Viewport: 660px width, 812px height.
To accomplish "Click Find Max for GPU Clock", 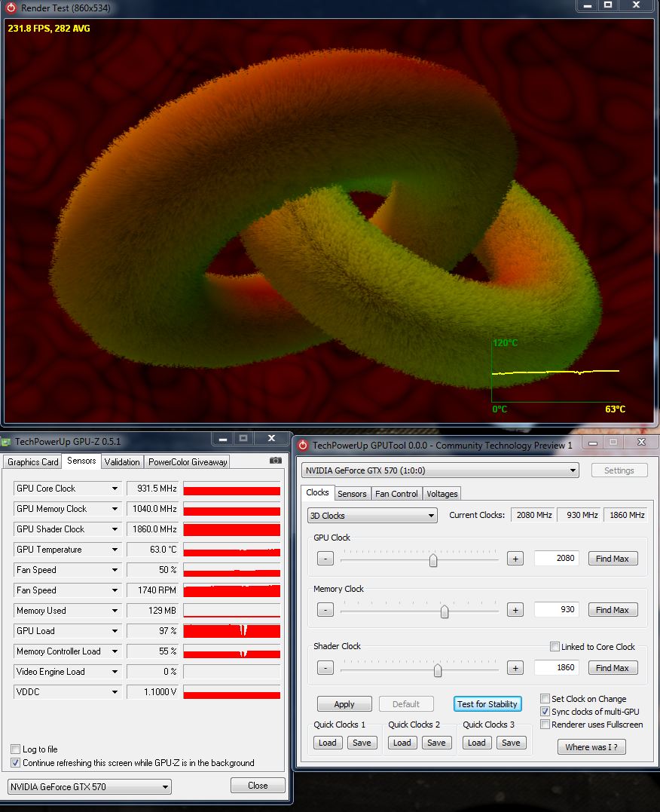I will [613, 559].
